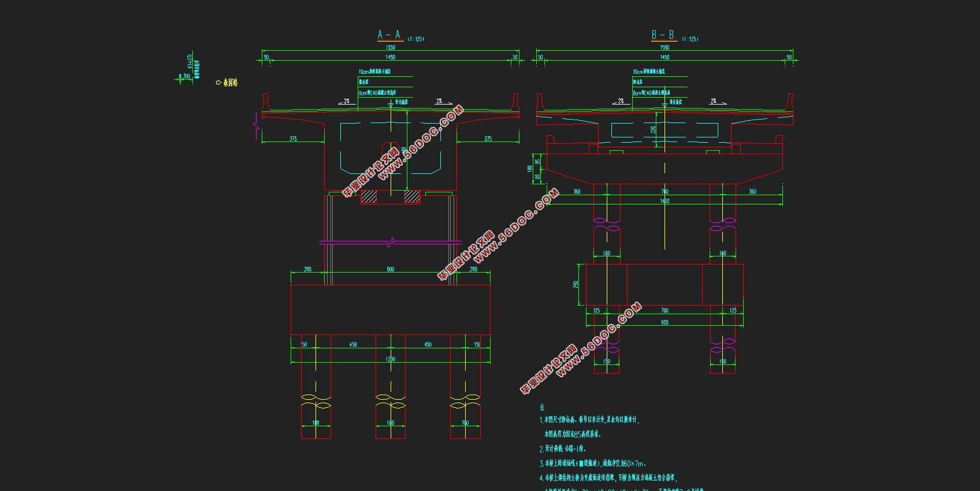Click the A-A section title

click(389, 35)
